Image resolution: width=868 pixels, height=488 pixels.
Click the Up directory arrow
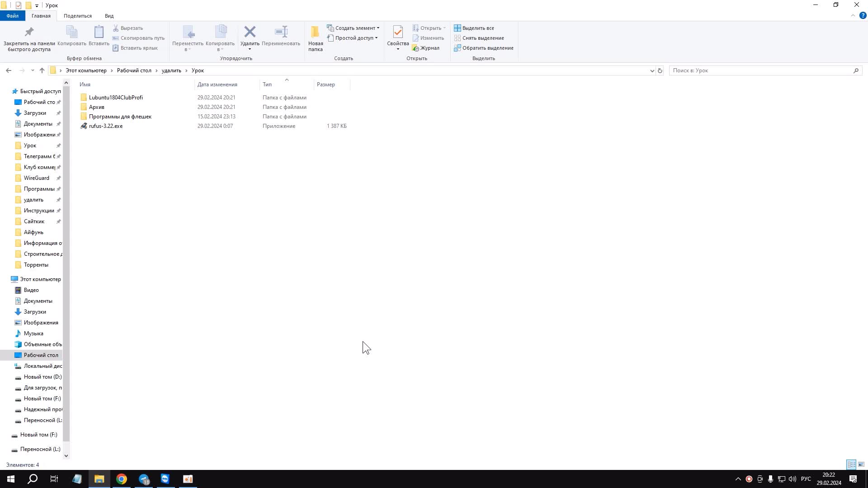click(x=42, y=70)
